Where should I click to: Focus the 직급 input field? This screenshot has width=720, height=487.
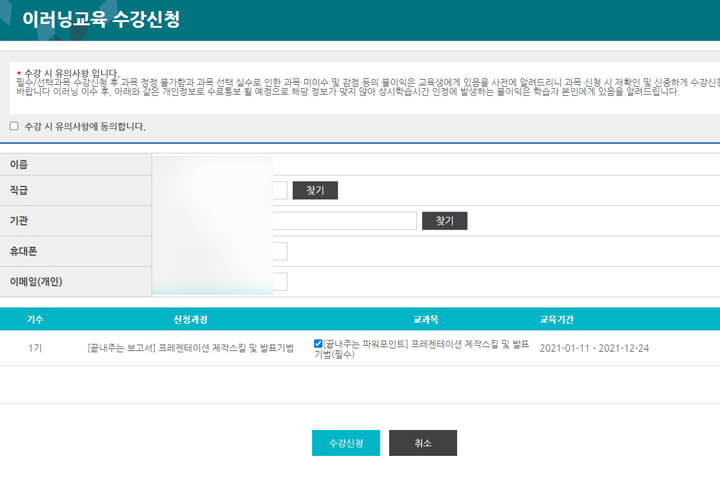tap(220, 190)
